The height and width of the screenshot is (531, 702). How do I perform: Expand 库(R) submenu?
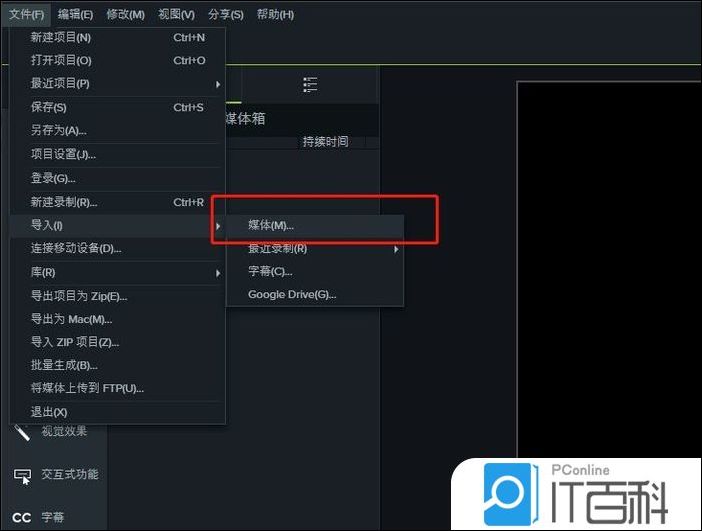[x=117, y=273]
